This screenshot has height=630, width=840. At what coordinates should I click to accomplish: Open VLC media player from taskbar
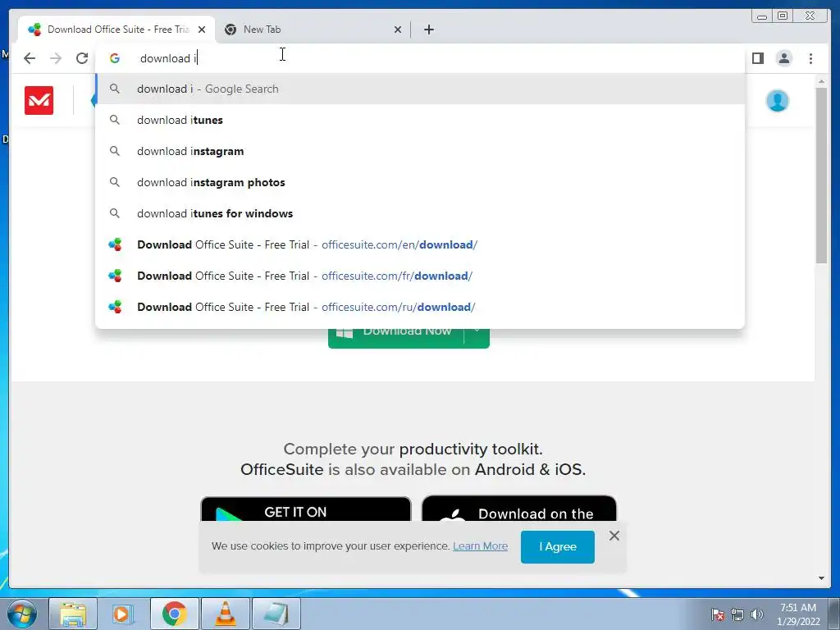226,614
